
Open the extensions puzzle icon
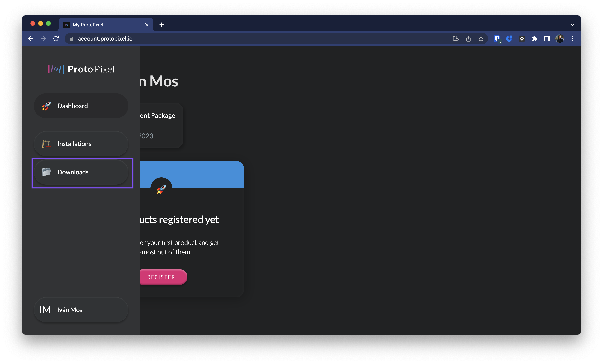535,38
